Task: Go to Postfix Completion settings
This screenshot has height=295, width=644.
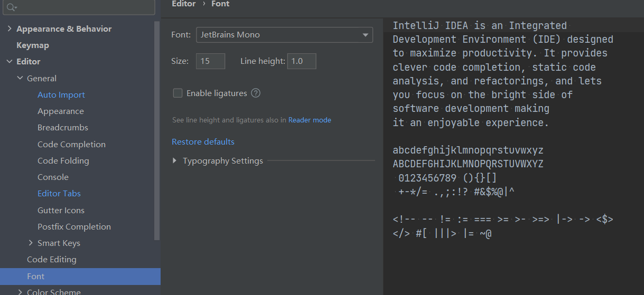Action: click(74, 227)
